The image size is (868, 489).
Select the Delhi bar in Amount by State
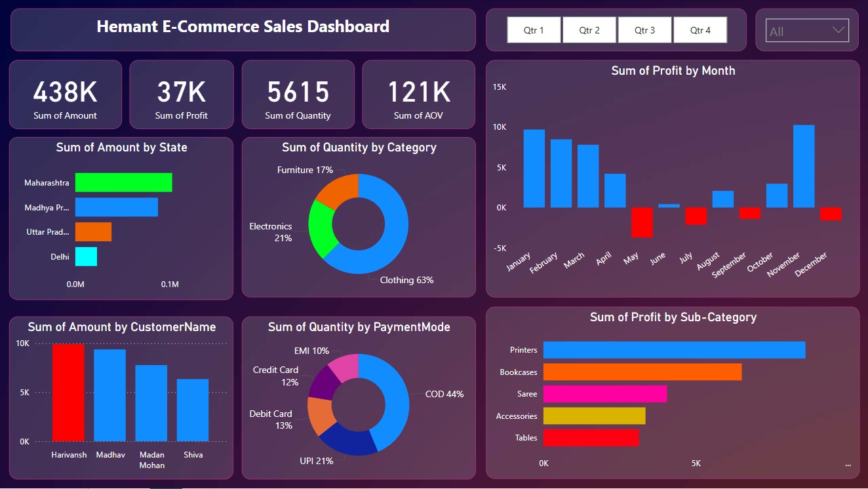[x=87, y=257]
